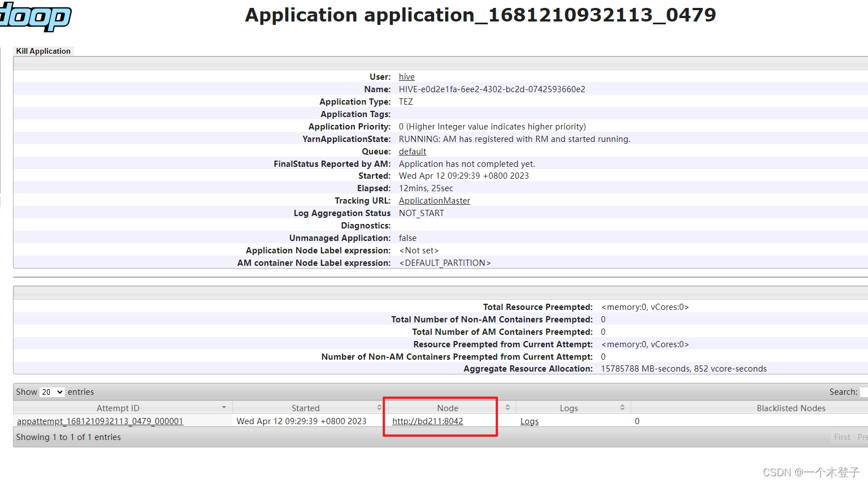Select the TEZ application type value
Screen dimensions: 868x483
pyautogui.click(x=406, y=102)
